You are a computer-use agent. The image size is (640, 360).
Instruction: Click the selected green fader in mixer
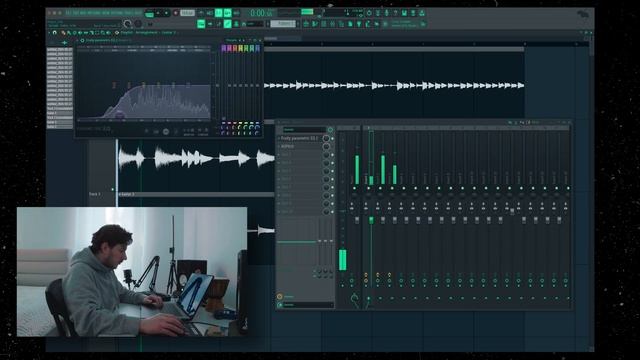(x=371, y=220)
